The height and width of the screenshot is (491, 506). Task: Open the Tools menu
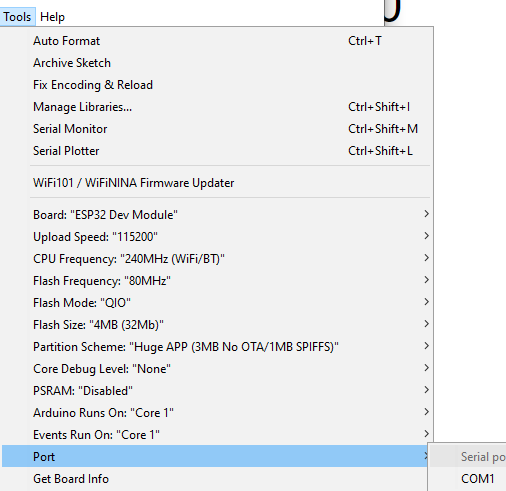tap(17, 17)
